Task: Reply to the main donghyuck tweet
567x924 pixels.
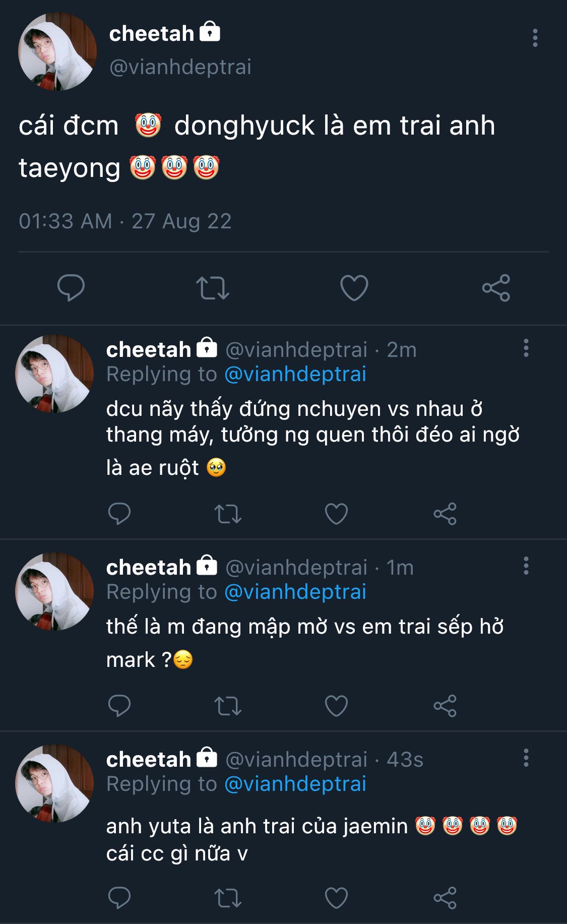Action: tap(71, 288)
